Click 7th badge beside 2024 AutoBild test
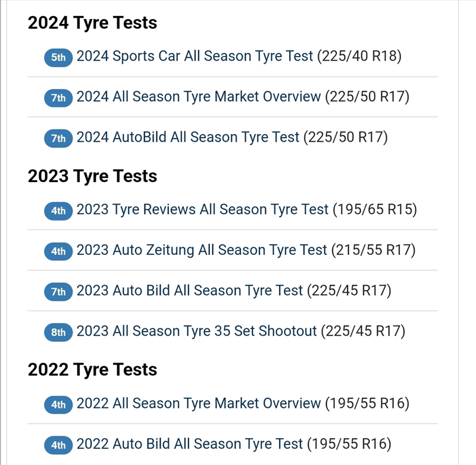This screenshot has width=476, height=465. 58,139
